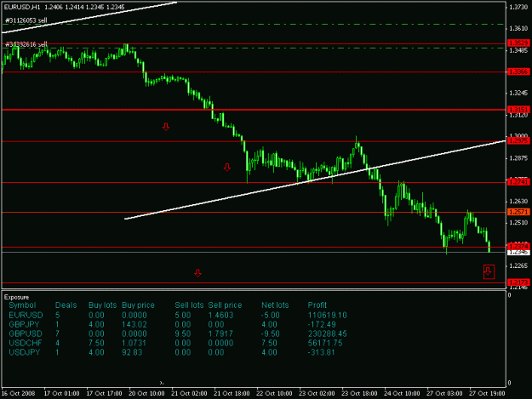Select the lower white trendline crossing the chart
The image size is (532, 399).
[316, 180]
